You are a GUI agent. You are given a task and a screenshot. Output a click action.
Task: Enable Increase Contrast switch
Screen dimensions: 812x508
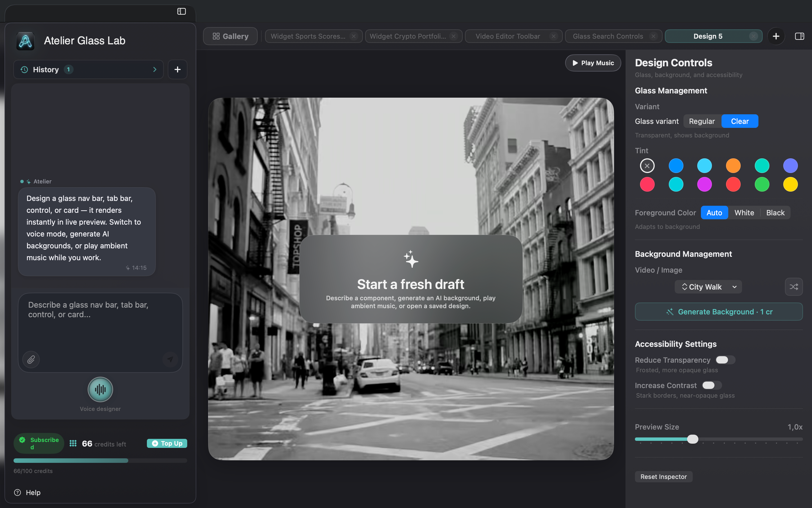711,385
